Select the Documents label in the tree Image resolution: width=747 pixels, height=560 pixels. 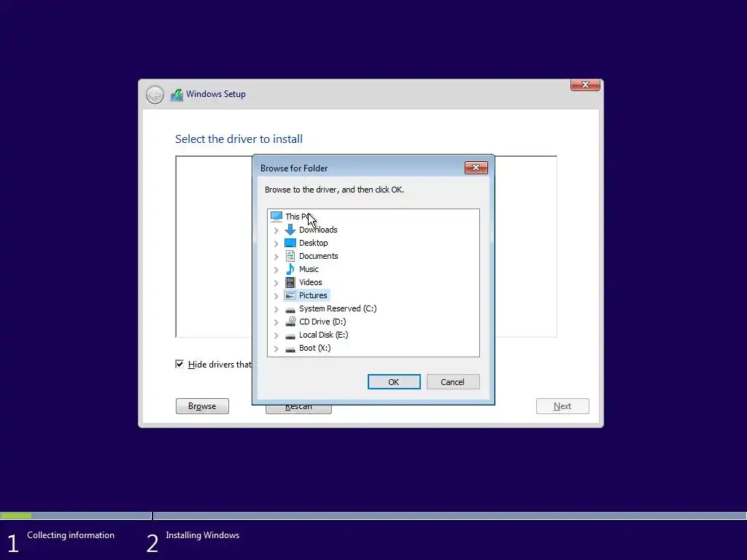(x=319, y=256)
